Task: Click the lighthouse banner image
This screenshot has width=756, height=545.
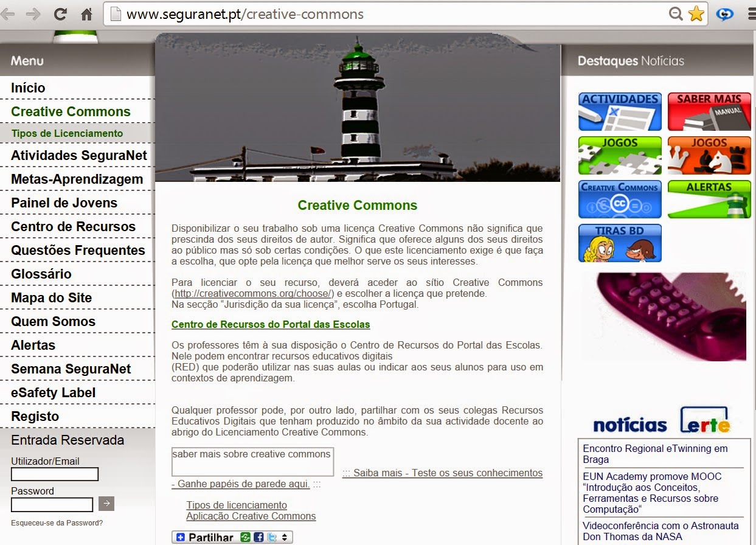Action: (x=358, y=108)
